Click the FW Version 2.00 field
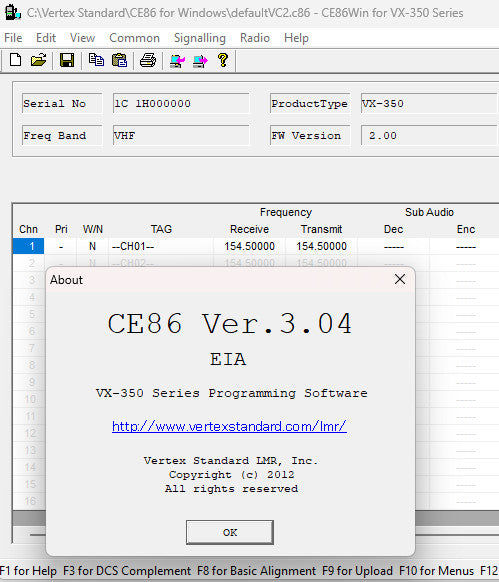 [430, 135]
